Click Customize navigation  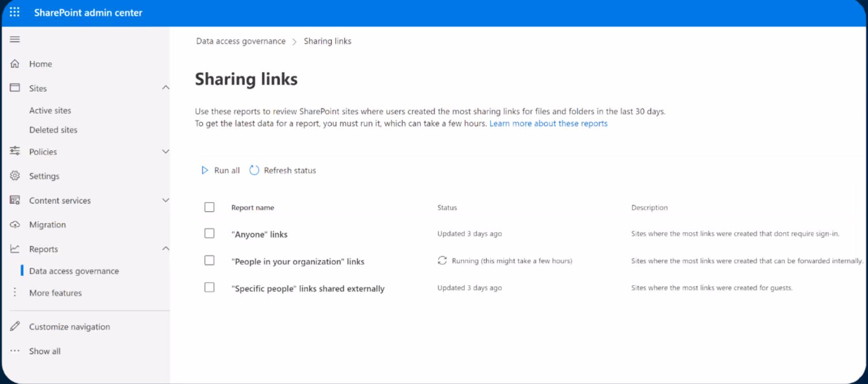click(x=69, y=327)
